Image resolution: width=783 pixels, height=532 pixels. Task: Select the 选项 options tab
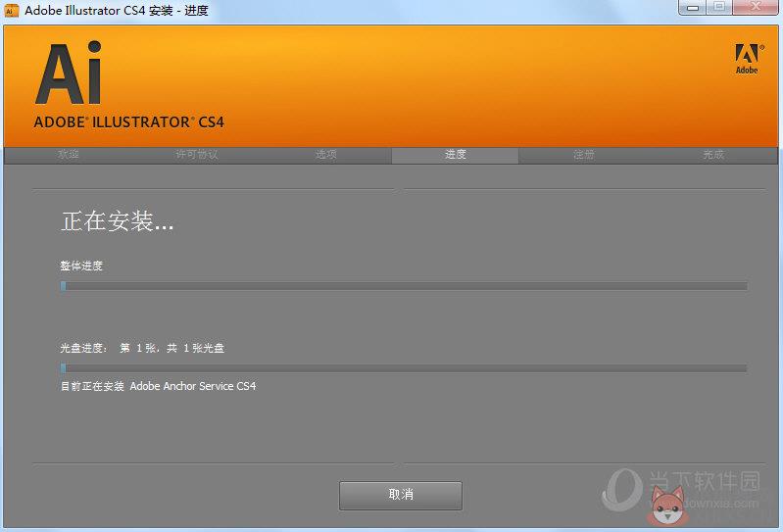[x=326, y=155]
